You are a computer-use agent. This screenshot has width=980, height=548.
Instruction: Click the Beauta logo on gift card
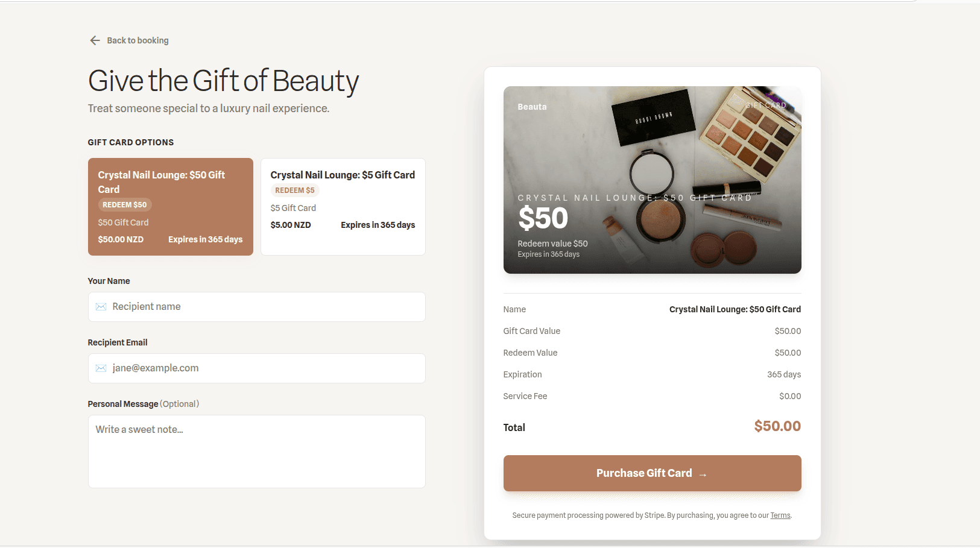(x=532, y=107)
